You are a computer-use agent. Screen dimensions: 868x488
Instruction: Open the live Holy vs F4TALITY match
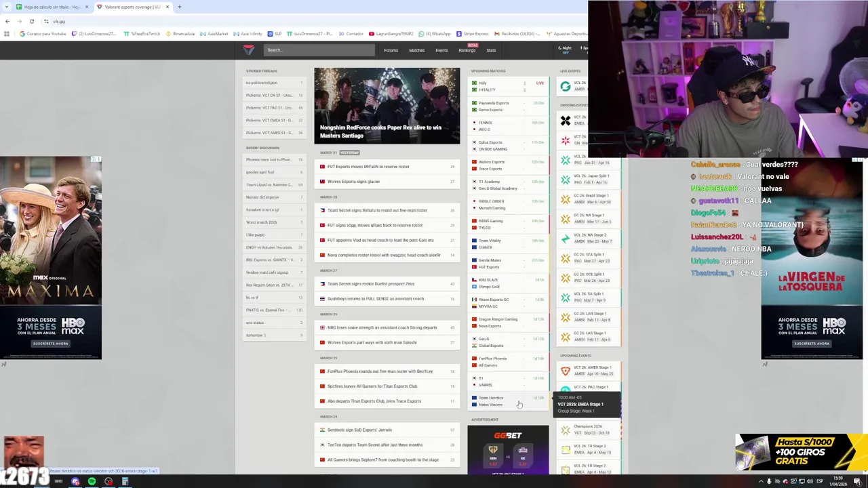click(x=508, y=86)
